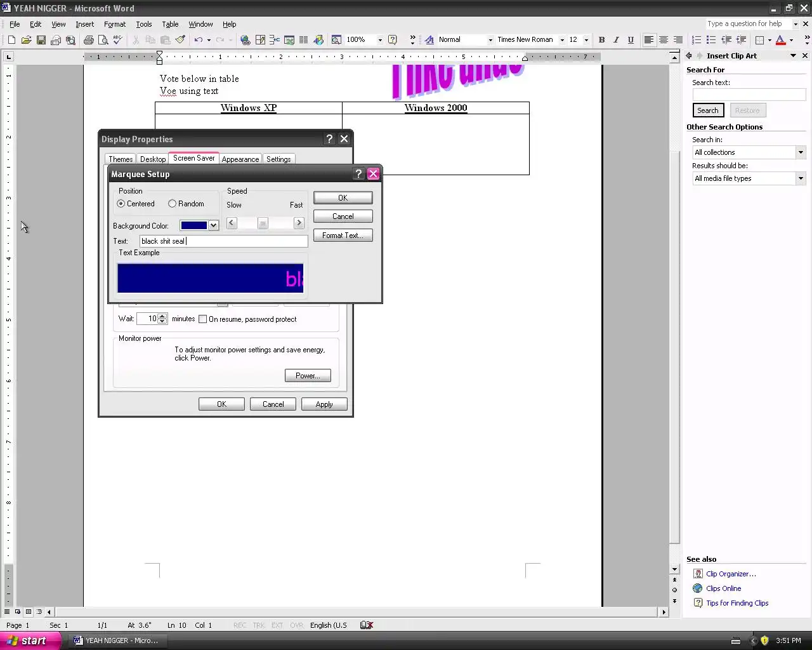Switch to the Appearance tab
The height and width of the screenshot is (650, 812).
[x=240, y=159]
